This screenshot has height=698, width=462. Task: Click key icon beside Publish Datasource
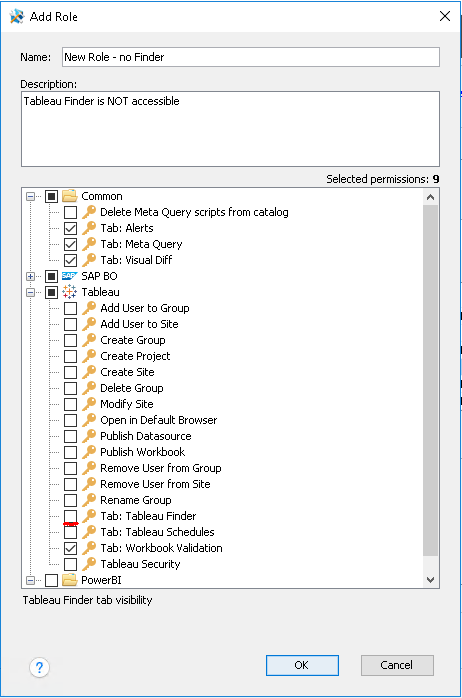(x=89, y=436)
